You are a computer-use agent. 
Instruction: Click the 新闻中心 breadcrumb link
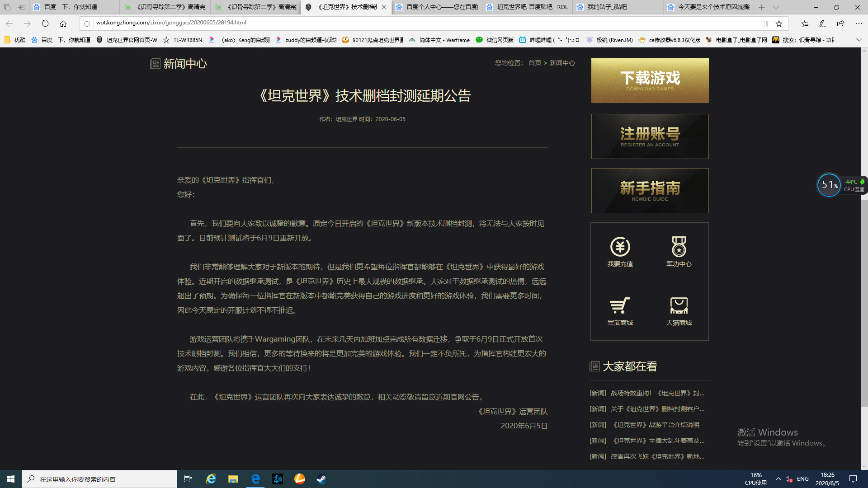[x=562, y=63]
